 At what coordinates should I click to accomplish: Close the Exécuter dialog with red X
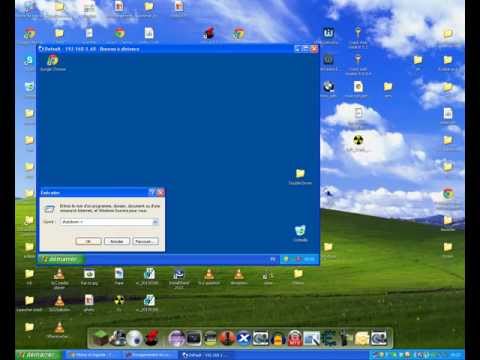point(160,192)
